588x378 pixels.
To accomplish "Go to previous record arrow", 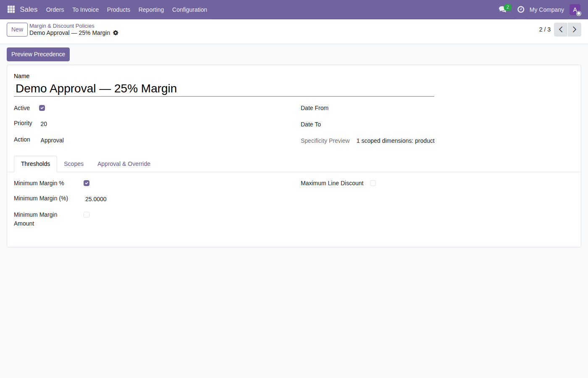I will (x=561, y=29).
